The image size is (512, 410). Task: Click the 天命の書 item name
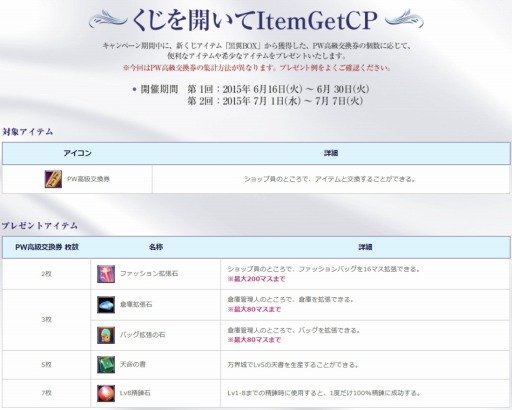133,364
